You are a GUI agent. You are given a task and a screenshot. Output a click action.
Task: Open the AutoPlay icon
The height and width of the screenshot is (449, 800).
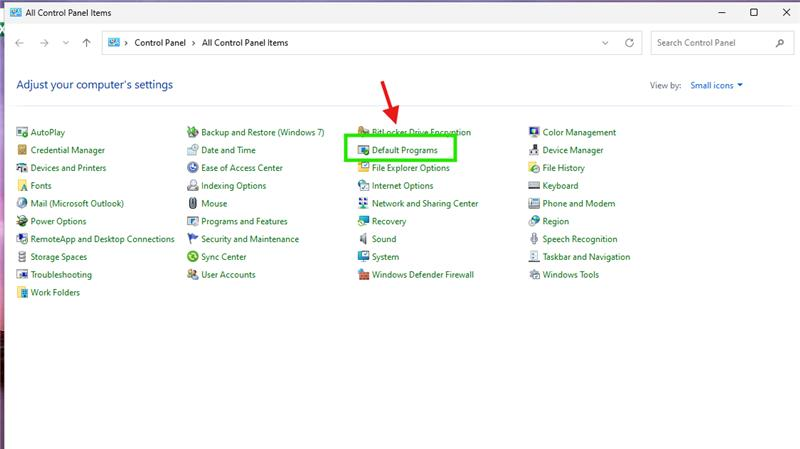coord(22,133)
